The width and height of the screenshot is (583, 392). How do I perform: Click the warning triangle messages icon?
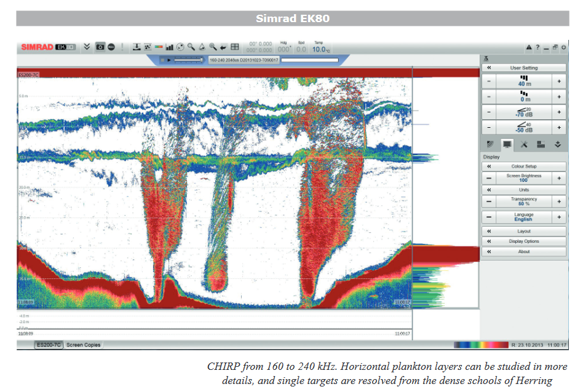click(529, 47)
